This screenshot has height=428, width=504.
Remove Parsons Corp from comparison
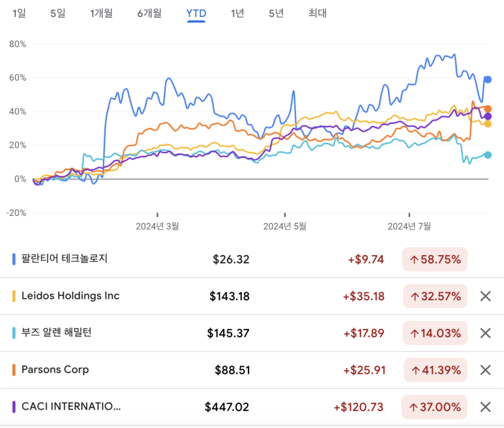(485, 370)
